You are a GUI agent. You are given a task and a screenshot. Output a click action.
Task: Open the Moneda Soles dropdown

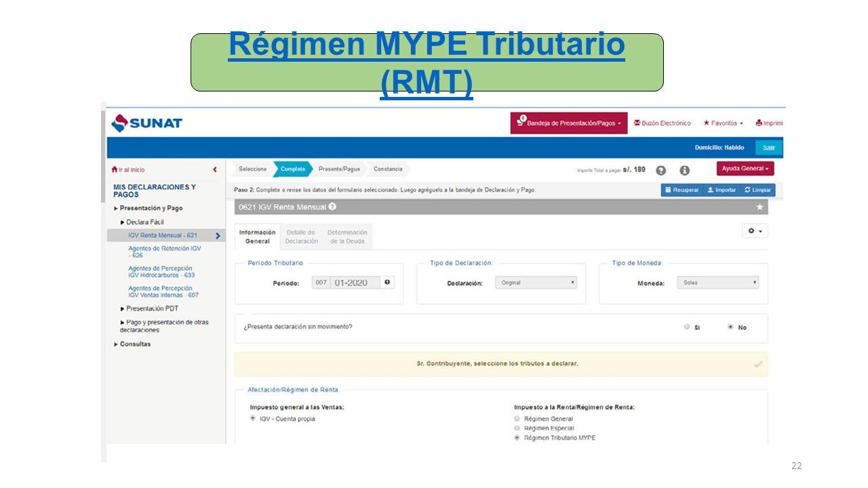pos(718,283)
